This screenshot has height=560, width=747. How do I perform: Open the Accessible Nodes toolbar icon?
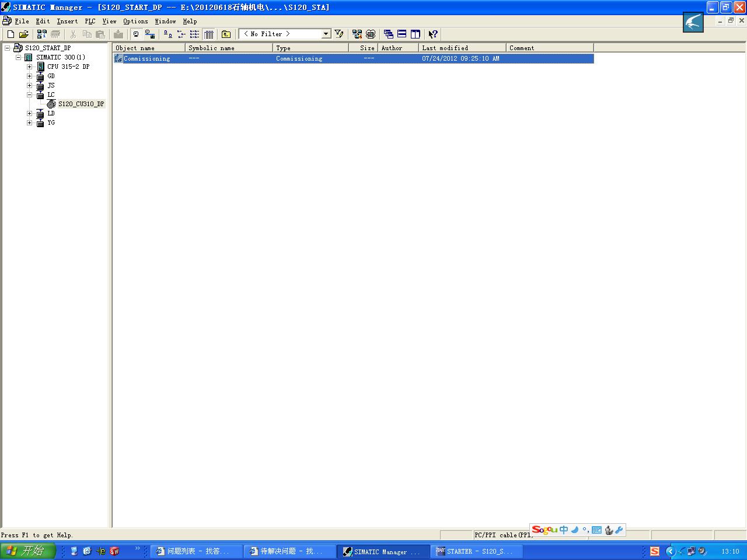pyautogui.click(x=42, y=34)
